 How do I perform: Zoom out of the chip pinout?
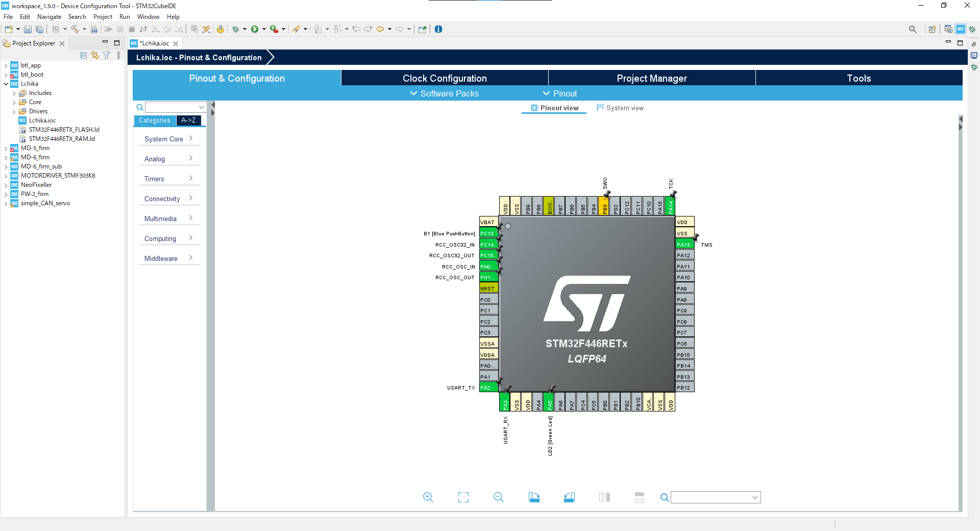coord(499,497)
